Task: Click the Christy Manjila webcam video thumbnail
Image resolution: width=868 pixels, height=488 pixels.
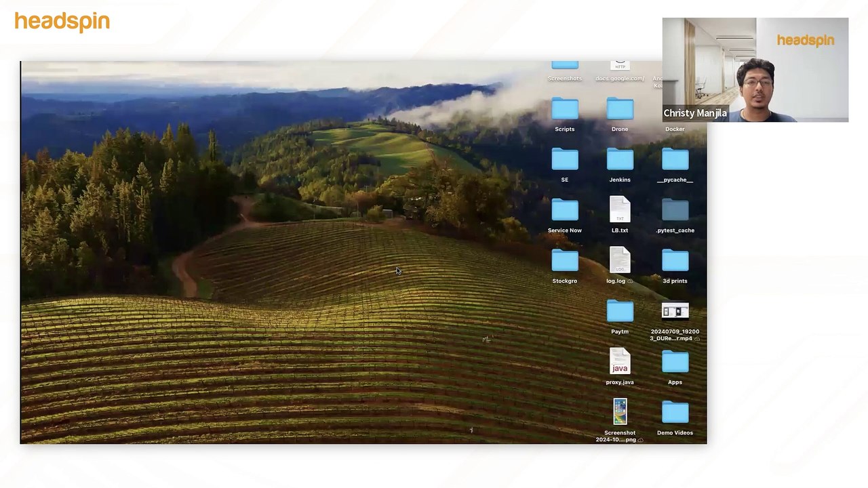Action: (755, 70)
